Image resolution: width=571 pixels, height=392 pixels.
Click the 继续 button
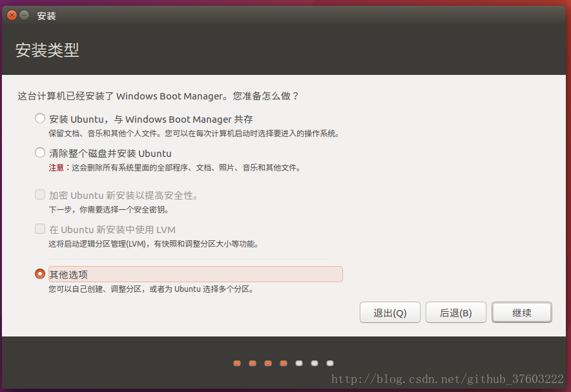(x=521, y=313)
